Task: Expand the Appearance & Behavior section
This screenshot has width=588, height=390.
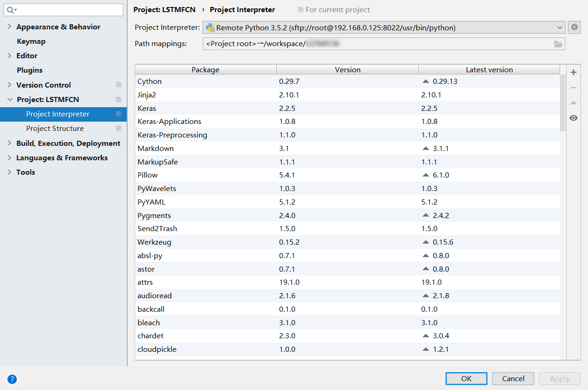Action: click(x=9, y=27)
